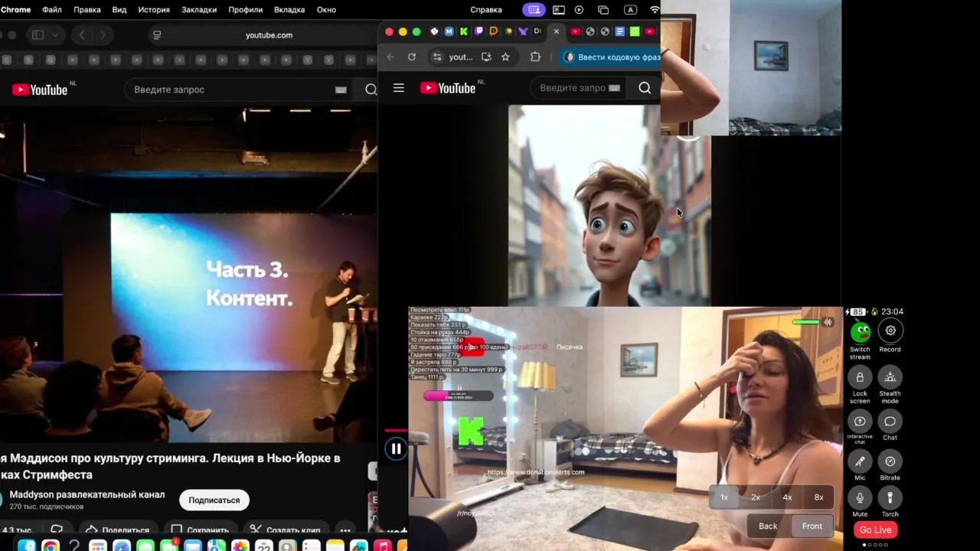Click search magnifier in front YouTube window
980x551 pixels.
coord(645,88)
